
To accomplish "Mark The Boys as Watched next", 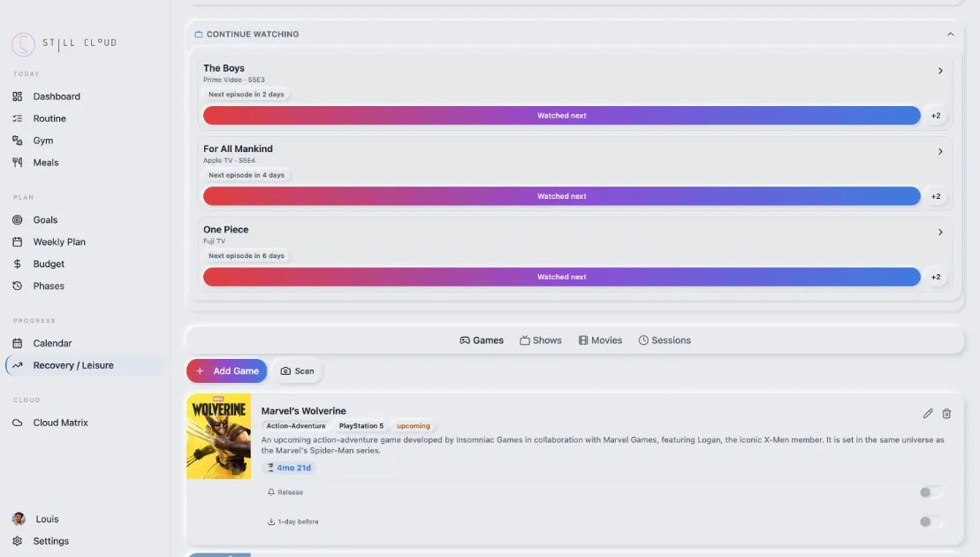I will pyautogui.click(x=561, y=116).
